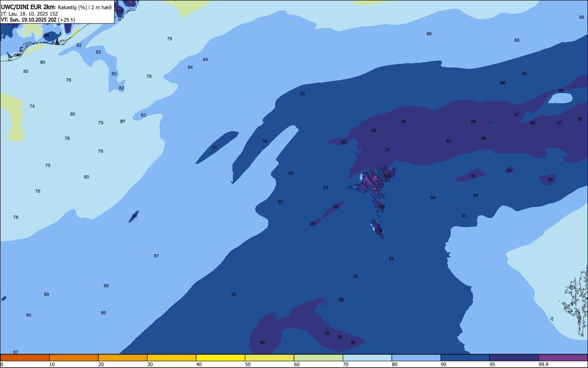
Task: Click the humidity value 75 on the map
Action: (48, 166)
